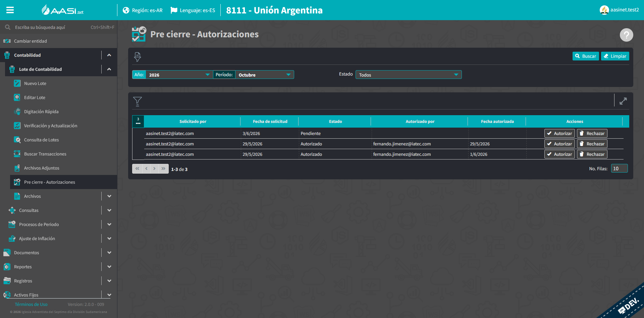Expand the Reportes section
This screenshot has width=644, height=318.
click(x=109, y=267)
